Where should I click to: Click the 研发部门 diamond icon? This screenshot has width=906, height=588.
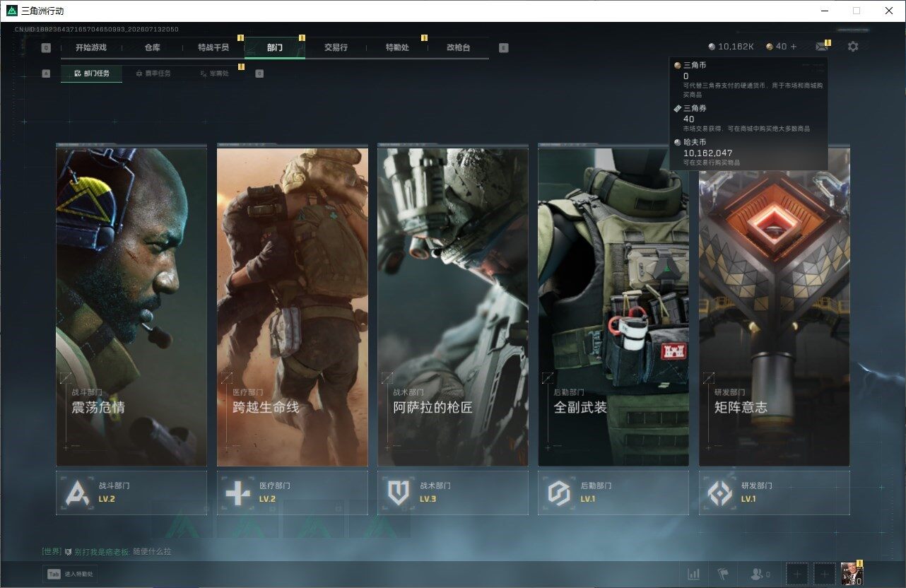point(720,493)
